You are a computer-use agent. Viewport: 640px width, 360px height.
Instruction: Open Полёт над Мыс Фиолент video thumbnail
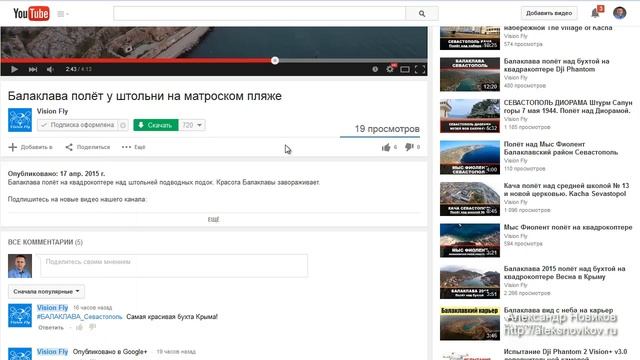pyautogui.click(x=470, y=157)
